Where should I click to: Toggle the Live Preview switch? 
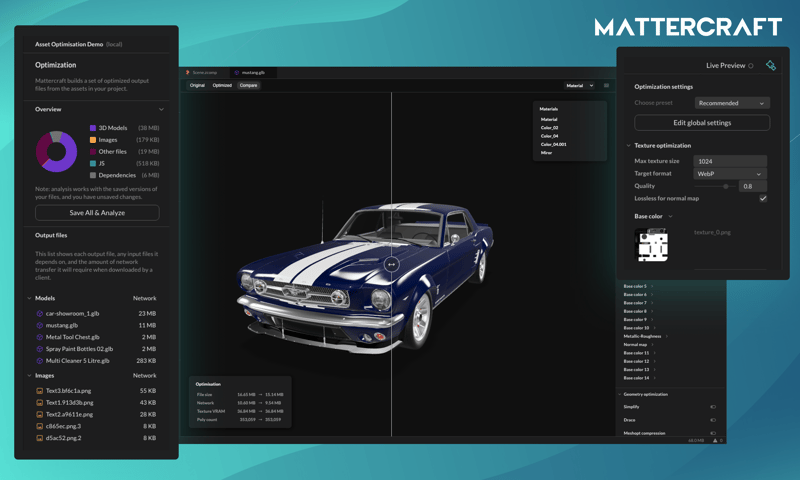tap(751, 66)
